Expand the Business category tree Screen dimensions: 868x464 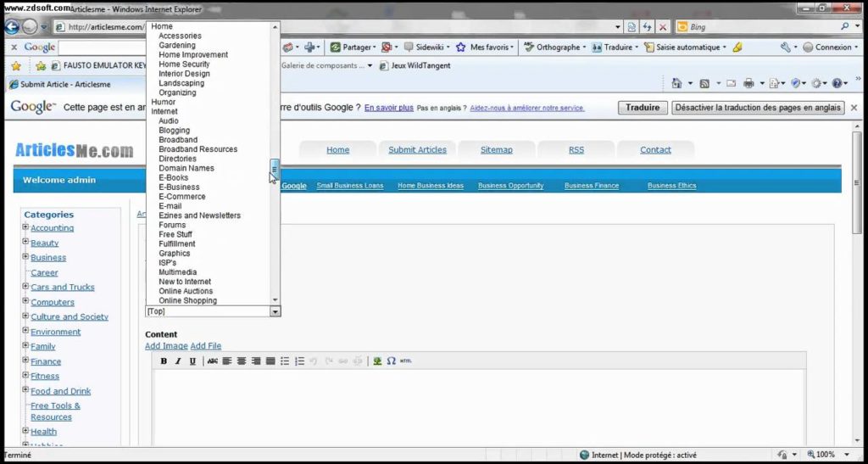point(25,256)
